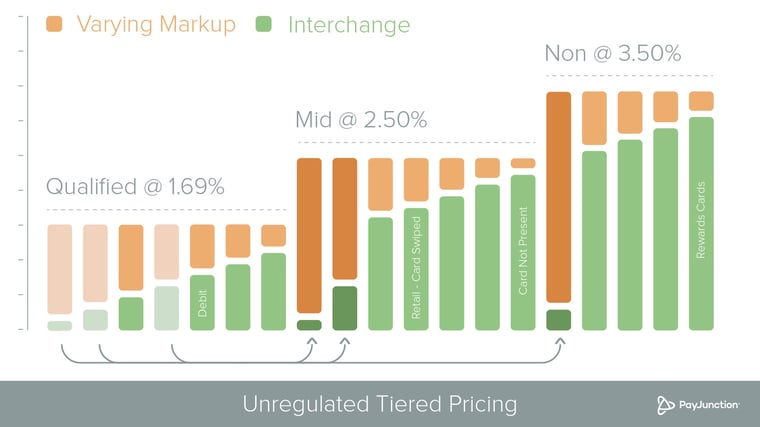760x427 pixels.
Task: Click the orange Varying Markup legend swatch
Action: 54,24
